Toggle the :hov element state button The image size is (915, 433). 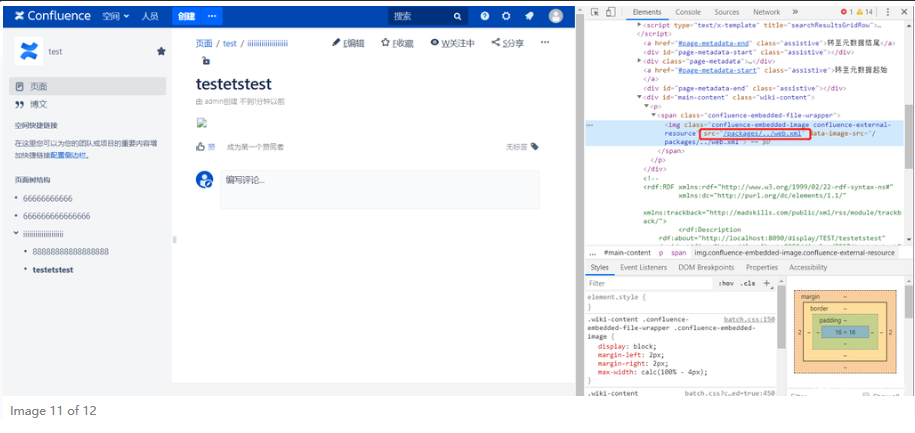coord(726,283)
